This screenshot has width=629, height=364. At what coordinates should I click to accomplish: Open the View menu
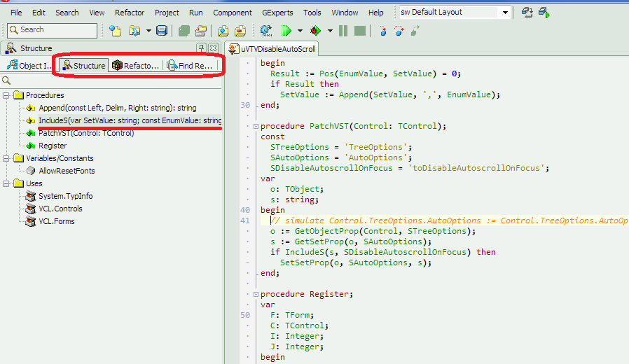pos(97,13)
